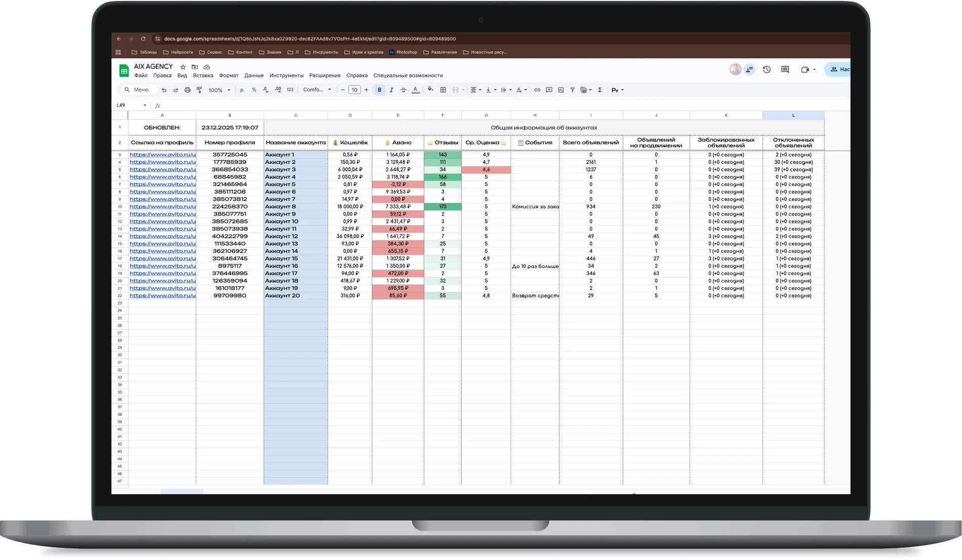
Task: Click the insert link icon
Action: pos(537,90)
